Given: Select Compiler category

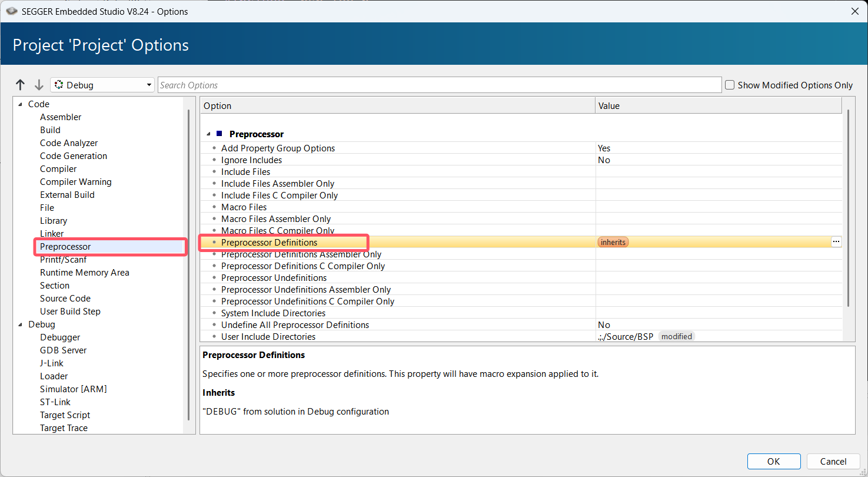Looking at the screenshot, I should [58, 169].
